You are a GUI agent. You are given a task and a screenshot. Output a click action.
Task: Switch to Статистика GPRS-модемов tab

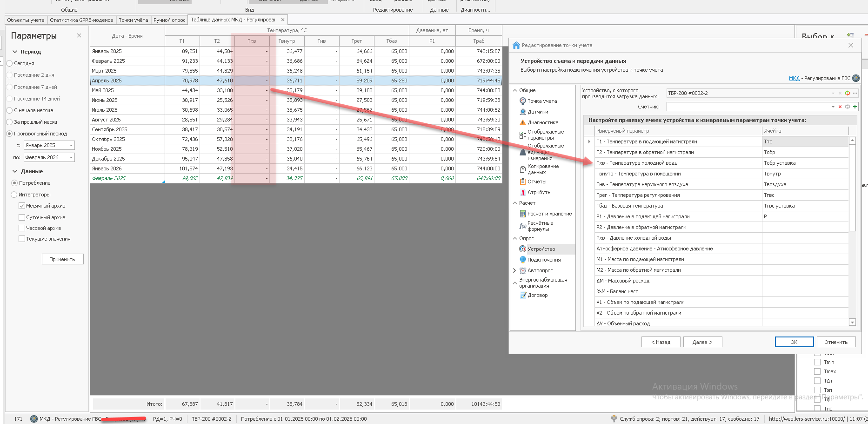click(81, 20)
